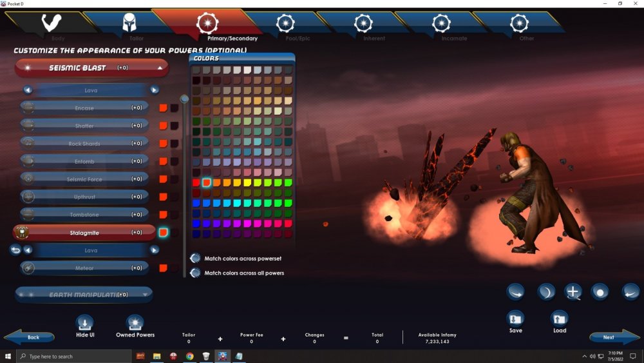Rotate character with the right-arrow icon

click(515, 292)
